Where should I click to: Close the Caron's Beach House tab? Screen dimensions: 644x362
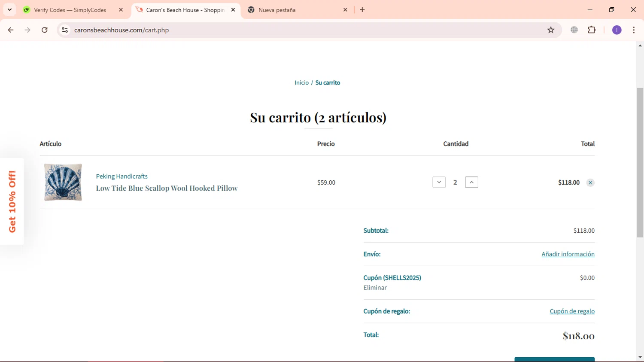pyautogui.click(x=233, y=10)
